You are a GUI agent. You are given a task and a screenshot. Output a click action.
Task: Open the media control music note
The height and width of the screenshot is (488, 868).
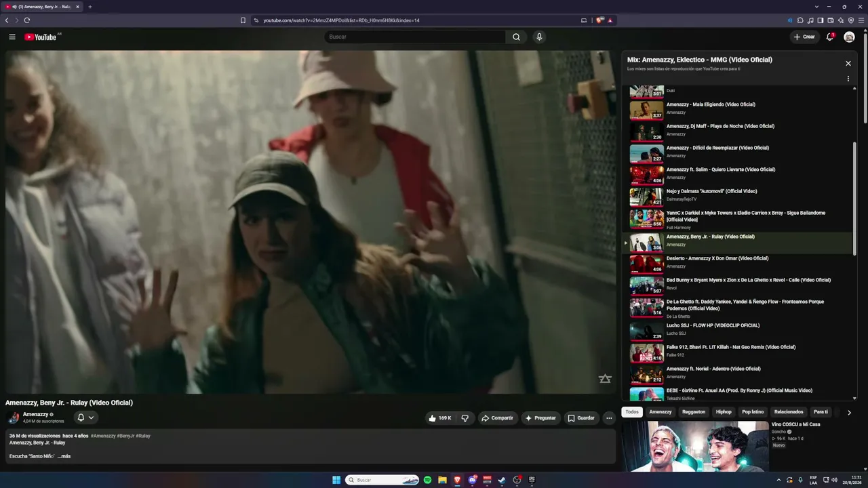pyautogui.click(x=810, y=20)
